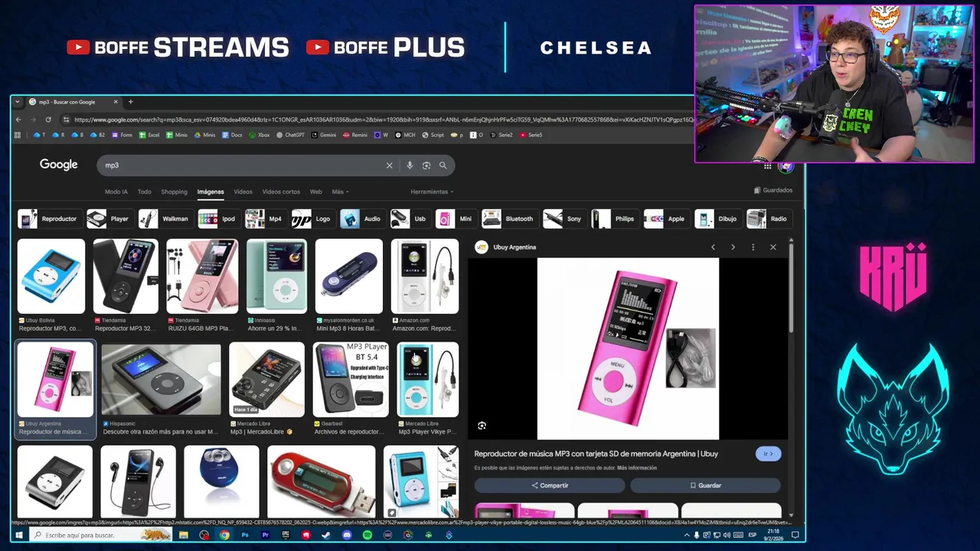Open the Docs bookmark

[232, 135]
